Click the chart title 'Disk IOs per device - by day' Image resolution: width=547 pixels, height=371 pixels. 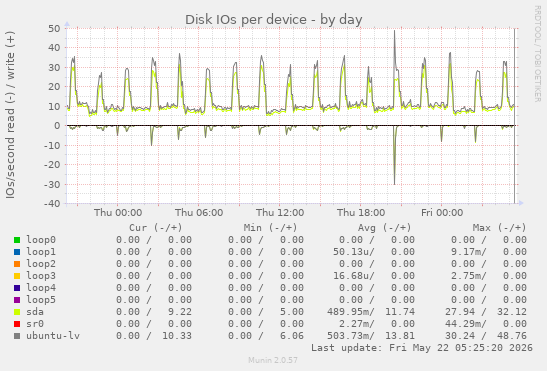click(x=274, y=20)
